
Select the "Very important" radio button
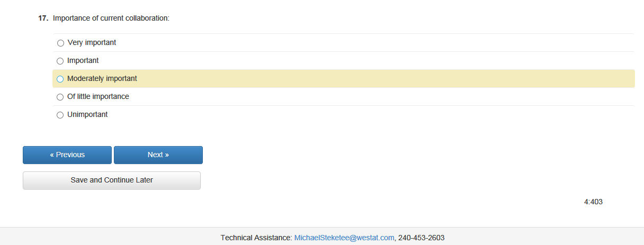point(60,43)
